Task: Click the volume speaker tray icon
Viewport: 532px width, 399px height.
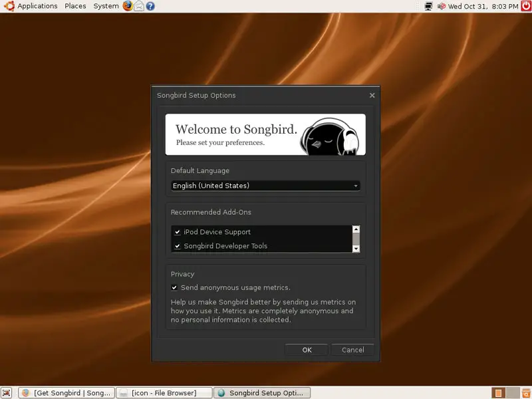Action: coord(441,6)
